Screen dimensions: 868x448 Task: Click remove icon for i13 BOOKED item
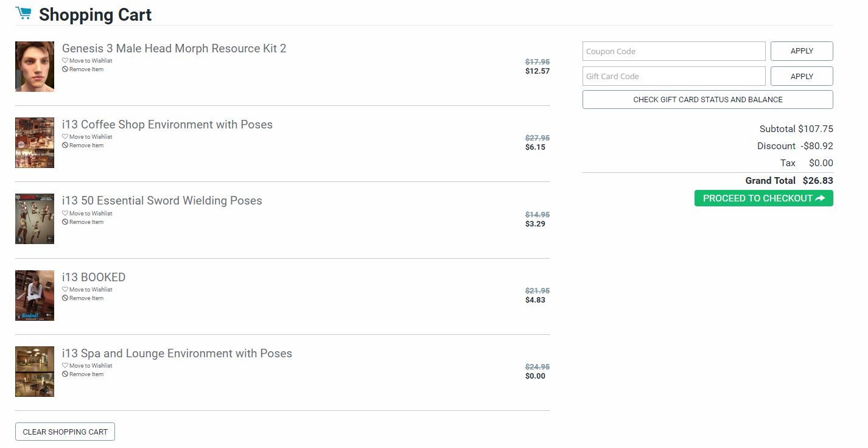pyautogui.click(x=65, y=298)
